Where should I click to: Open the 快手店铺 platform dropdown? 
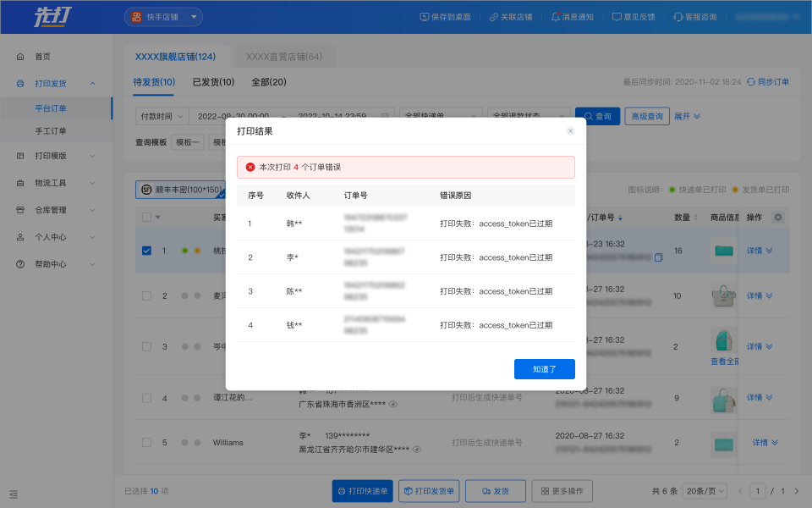click(163, 17)
